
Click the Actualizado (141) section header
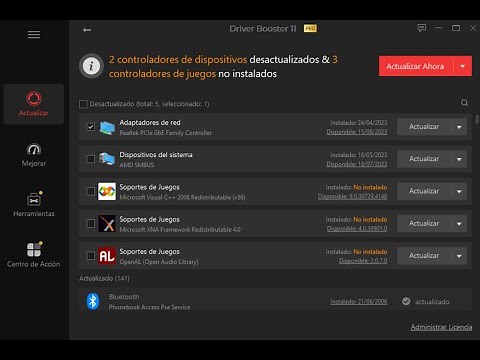[104, 278]
